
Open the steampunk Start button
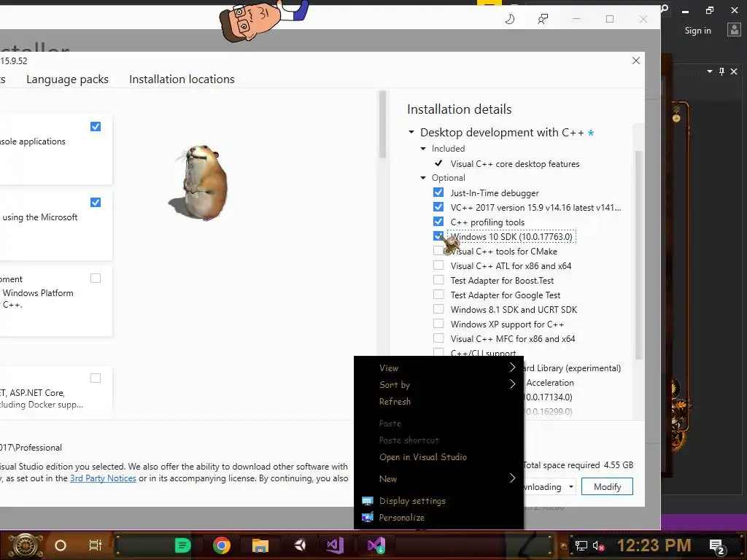pyautogui.click(x=25, y=545)
